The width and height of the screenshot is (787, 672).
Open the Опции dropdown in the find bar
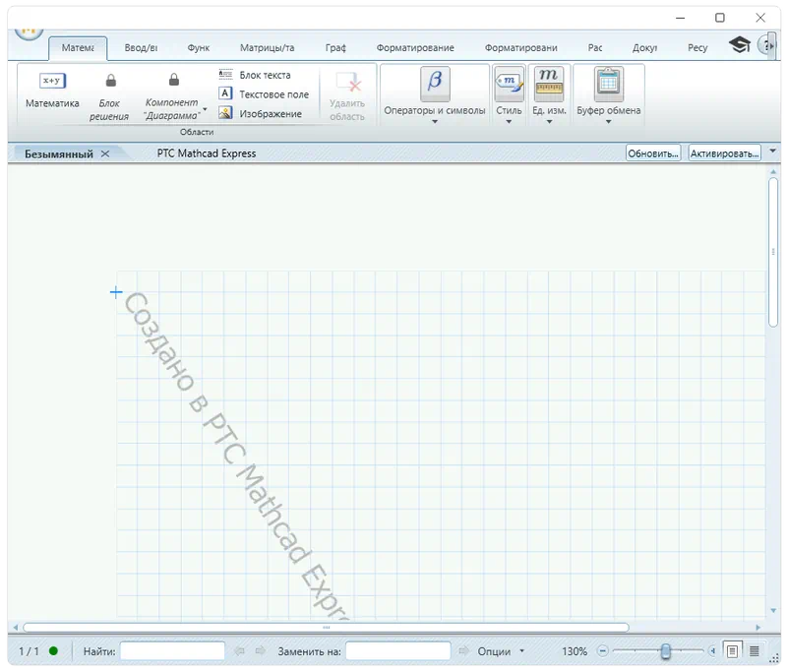pyautogui.click(x=501, y=651)
